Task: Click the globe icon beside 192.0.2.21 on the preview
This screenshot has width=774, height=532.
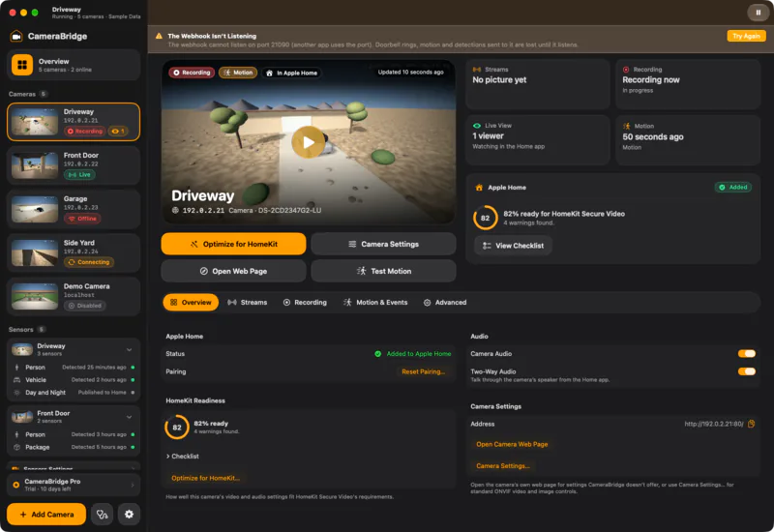Action: pyautogui.click(x=175, y=210)
